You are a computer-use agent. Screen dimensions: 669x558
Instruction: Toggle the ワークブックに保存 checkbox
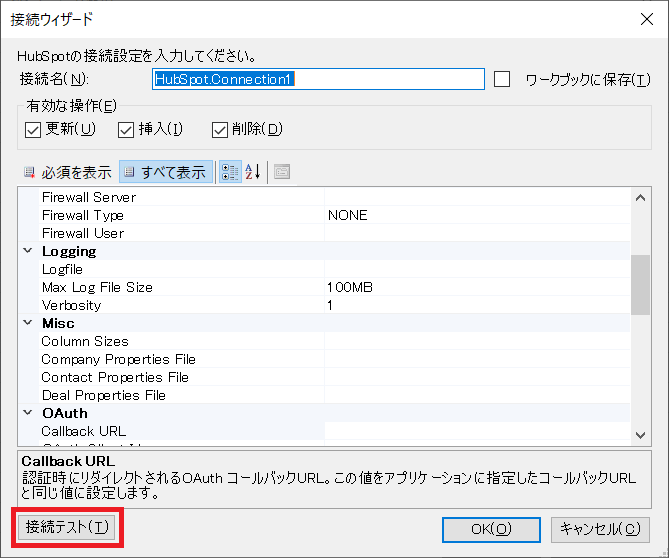coord(502,79)
